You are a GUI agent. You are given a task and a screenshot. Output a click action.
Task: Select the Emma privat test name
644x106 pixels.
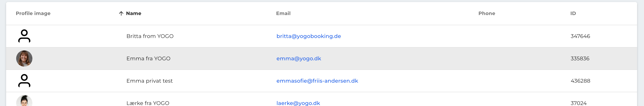pyautogui.click(x=149, y=81)
